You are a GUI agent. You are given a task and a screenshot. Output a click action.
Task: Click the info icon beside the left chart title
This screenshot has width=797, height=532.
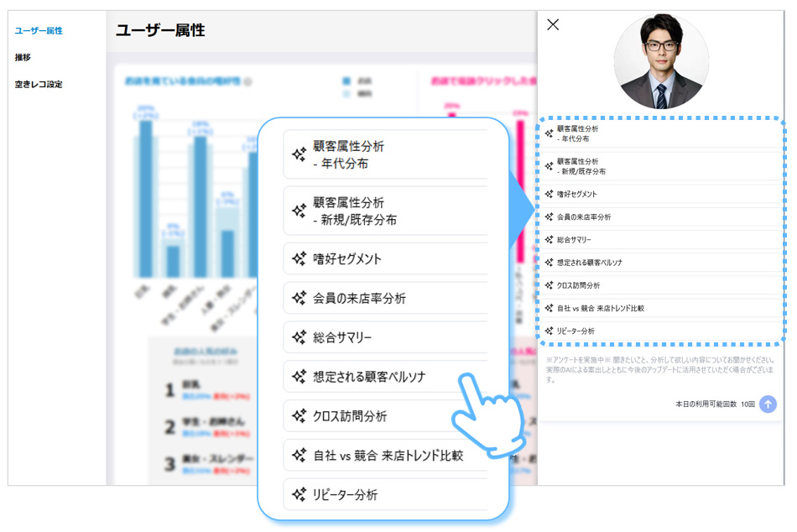click(x=247, y=82)
